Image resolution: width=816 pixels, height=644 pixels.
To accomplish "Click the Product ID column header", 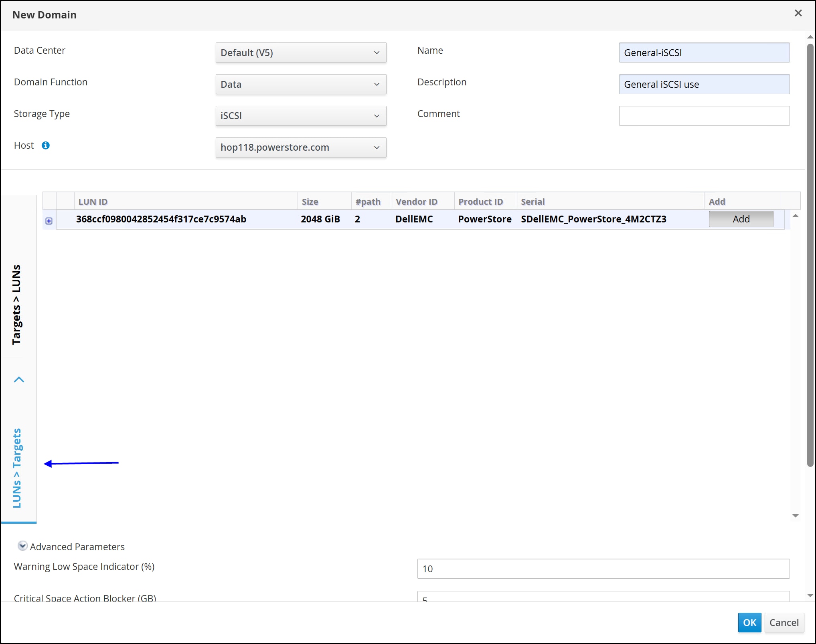I will [x=486, y=202].
